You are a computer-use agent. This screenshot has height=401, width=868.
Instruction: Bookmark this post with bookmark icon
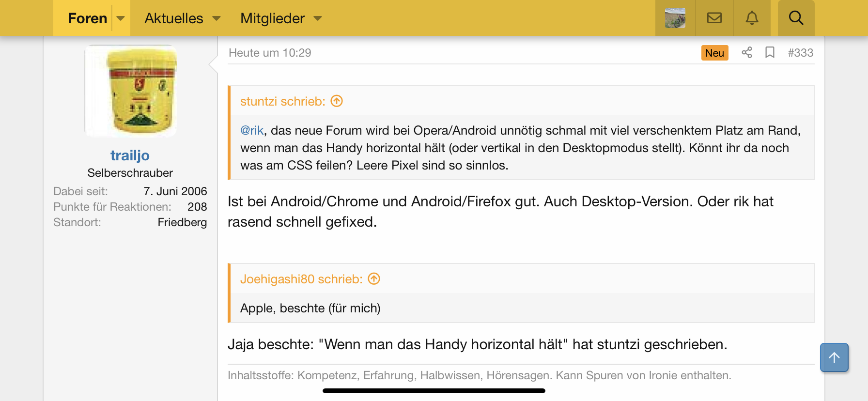pyautogui.click(x=770, y=53)
